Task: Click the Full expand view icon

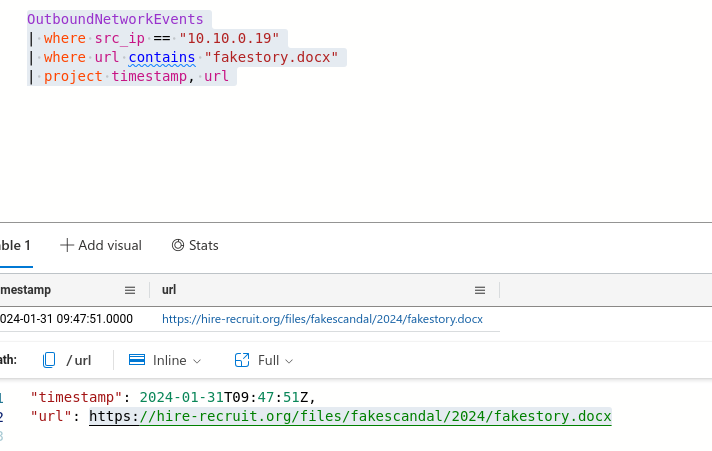Action: point(241,360)
